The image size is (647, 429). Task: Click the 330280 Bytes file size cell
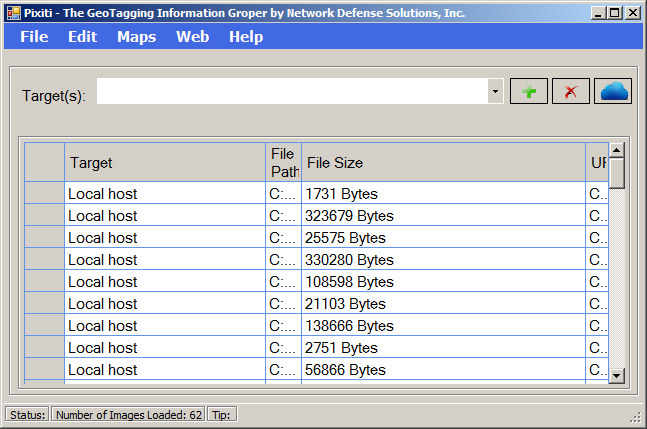point(443,260)
